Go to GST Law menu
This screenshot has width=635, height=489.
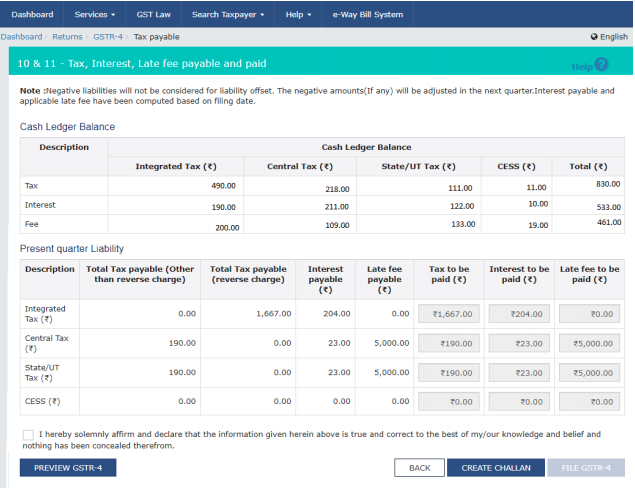(x=153, y=15)
